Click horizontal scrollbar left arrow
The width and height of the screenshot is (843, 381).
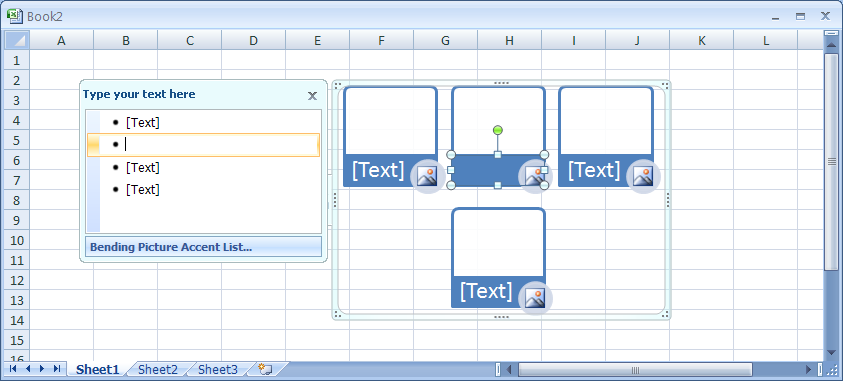[x=510, y=370]
